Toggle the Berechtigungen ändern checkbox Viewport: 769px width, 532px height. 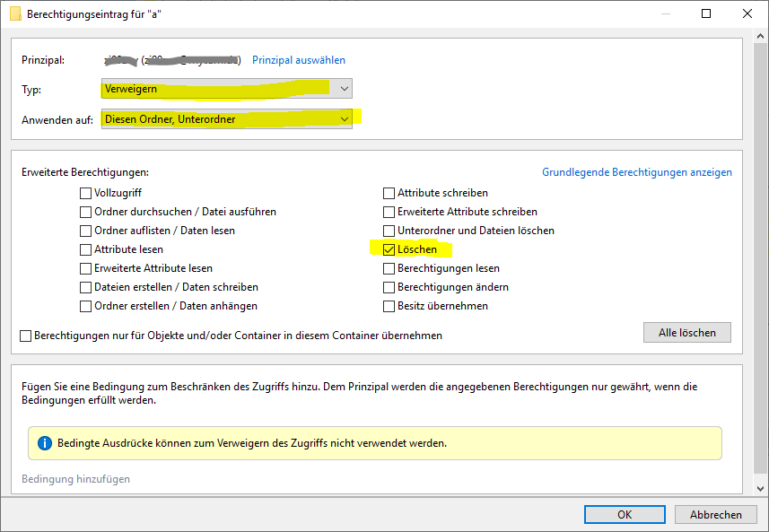[x=389, y=287]
